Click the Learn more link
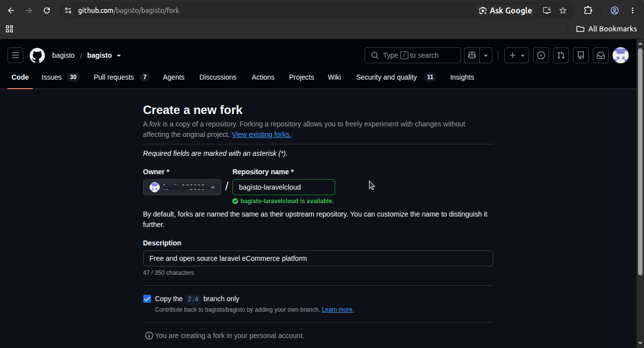The image size is (644, 348). click(338, 310)
